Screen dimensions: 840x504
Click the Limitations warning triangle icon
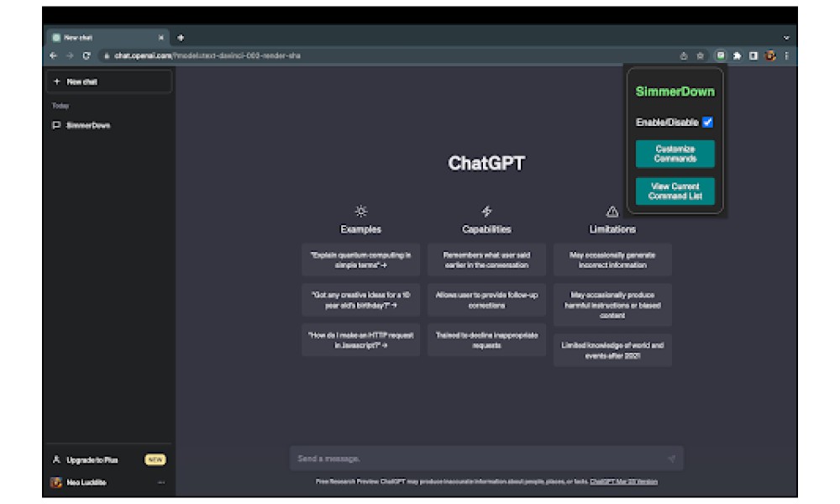(x=612, y=212)
